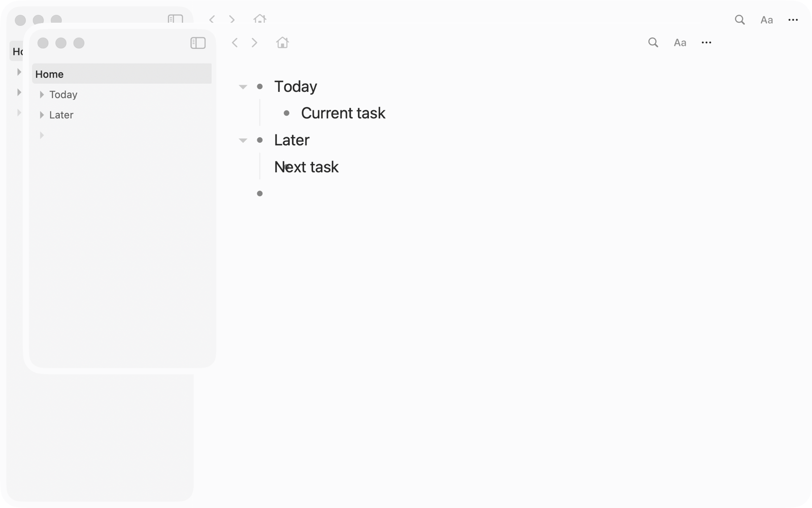This screenshot has width=812, height=508.
Task: Click the Later bullet in outline
Action: click(260, 140)
